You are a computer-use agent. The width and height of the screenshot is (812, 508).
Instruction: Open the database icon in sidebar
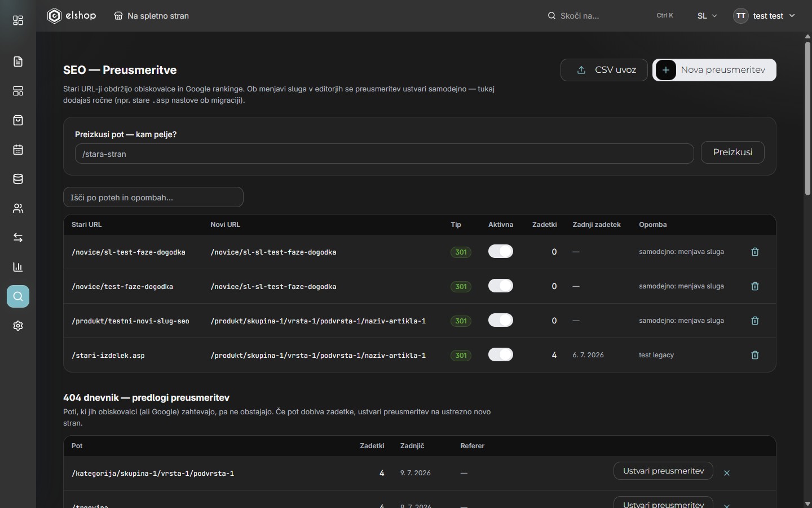pyautogui.click(x=18, y=179)
